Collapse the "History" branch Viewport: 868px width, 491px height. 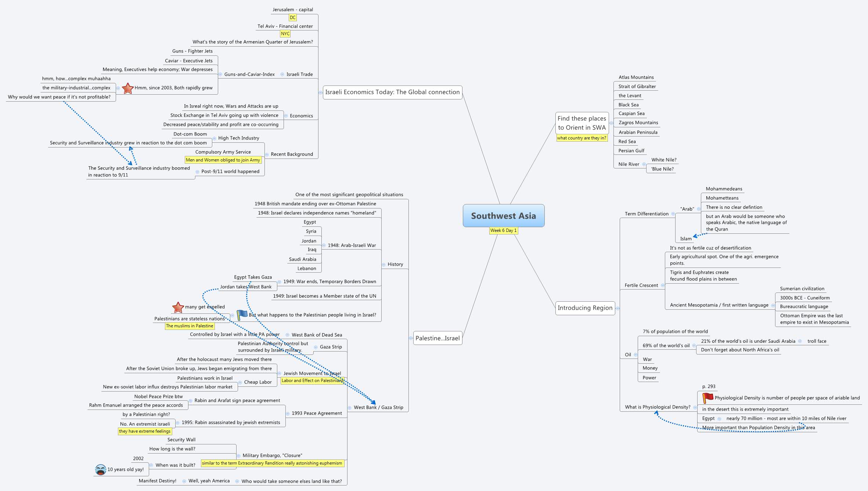[x=383, y=264]
